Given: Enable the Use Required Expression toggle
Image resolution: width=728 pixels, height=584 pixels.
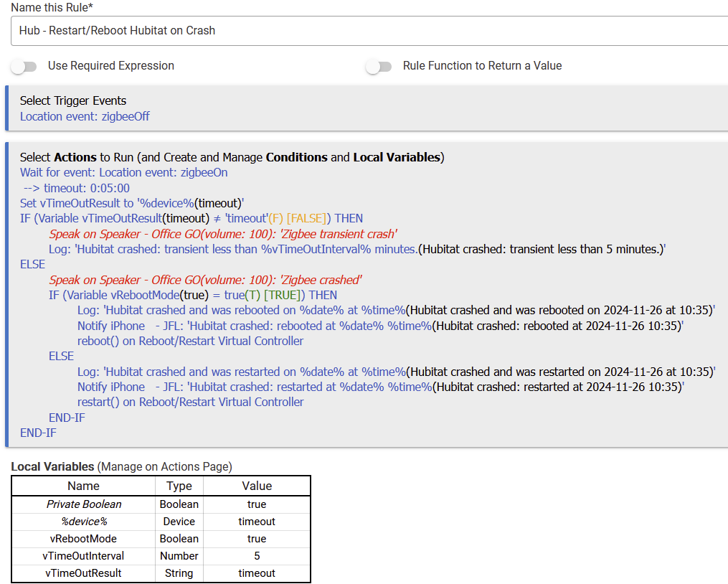Looking at the screenshot, I should pyautogui.click(x=24, y=67).
